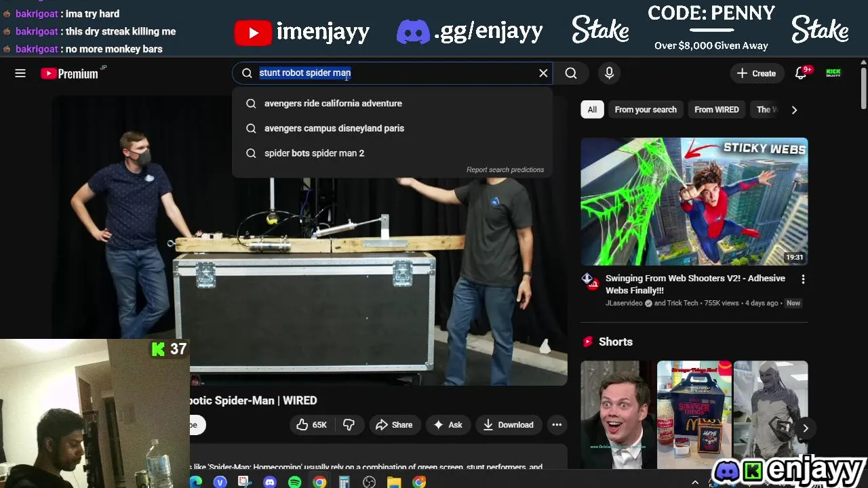Screen dimensions: 868x488
Task: Open the YouTube hamburger guide menu
Action: click(20, 73)
